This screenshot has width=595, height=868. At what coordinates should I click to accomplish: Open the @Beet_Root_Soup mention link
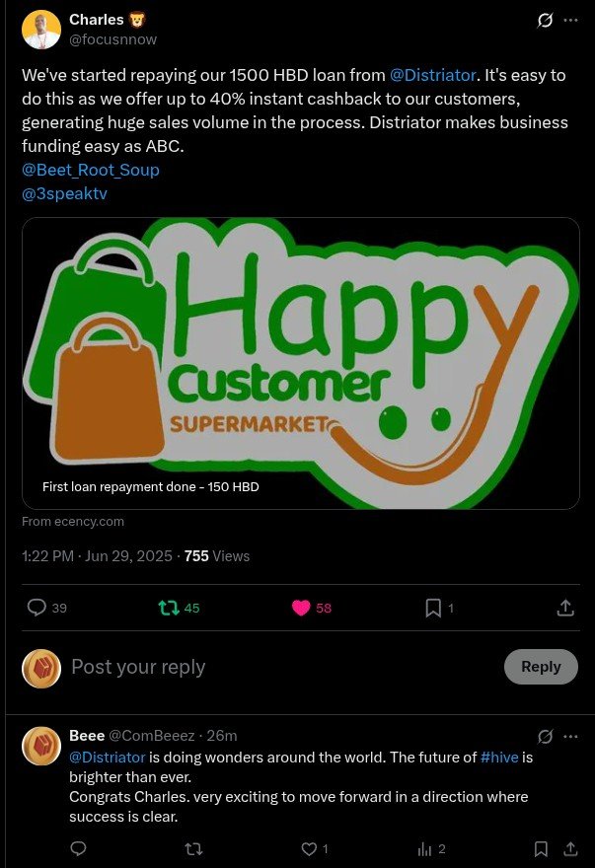[x=91, y=170]
